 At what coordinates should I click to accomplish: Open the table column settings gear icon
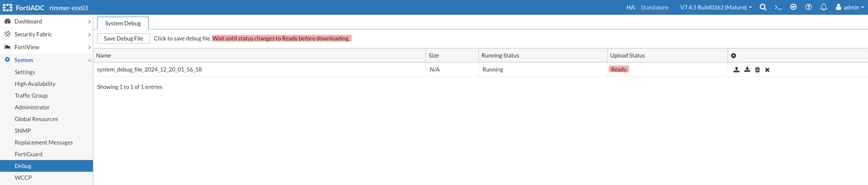733,56
